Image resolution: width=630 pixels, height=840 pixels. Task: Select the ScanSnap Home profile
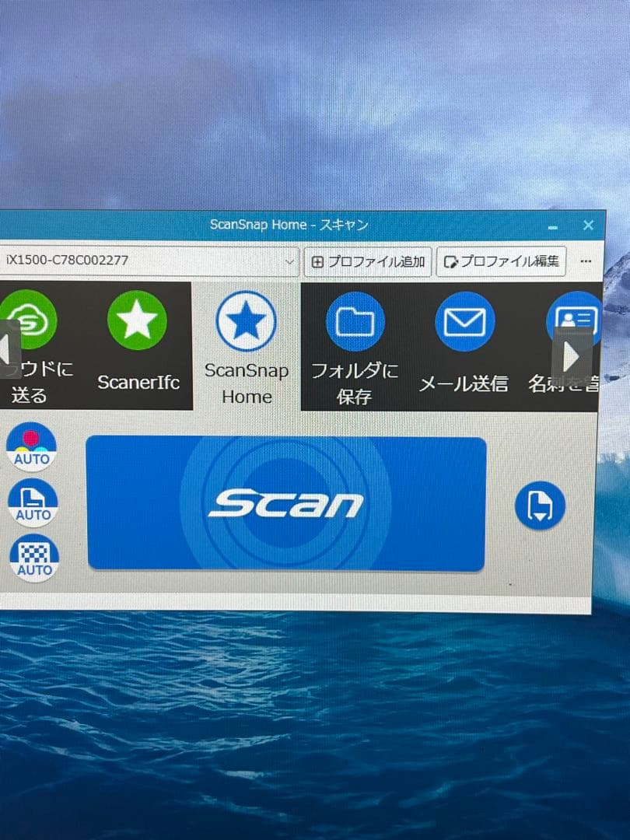(x=247, y=319)
